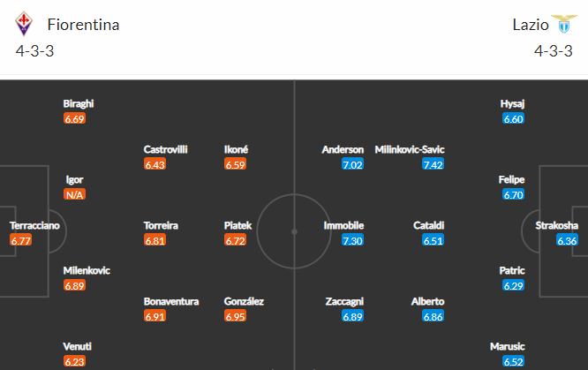The image size is (588, 370).
Task: Select Milinkovic-Savic's 7.42 rating badge
Action: pos(433,164)
